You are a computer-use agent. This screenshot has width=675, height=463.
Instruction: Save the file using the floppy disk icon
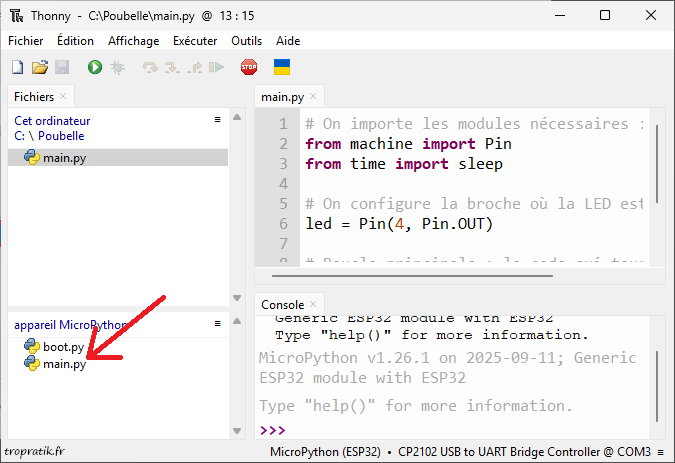(62, 68)
